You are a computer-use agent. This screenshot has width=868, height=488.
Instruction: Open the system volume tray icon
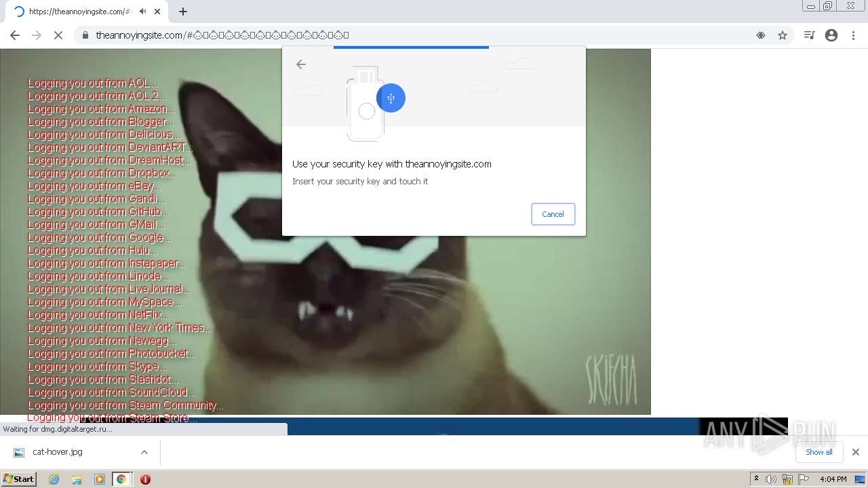click(771, 479)
